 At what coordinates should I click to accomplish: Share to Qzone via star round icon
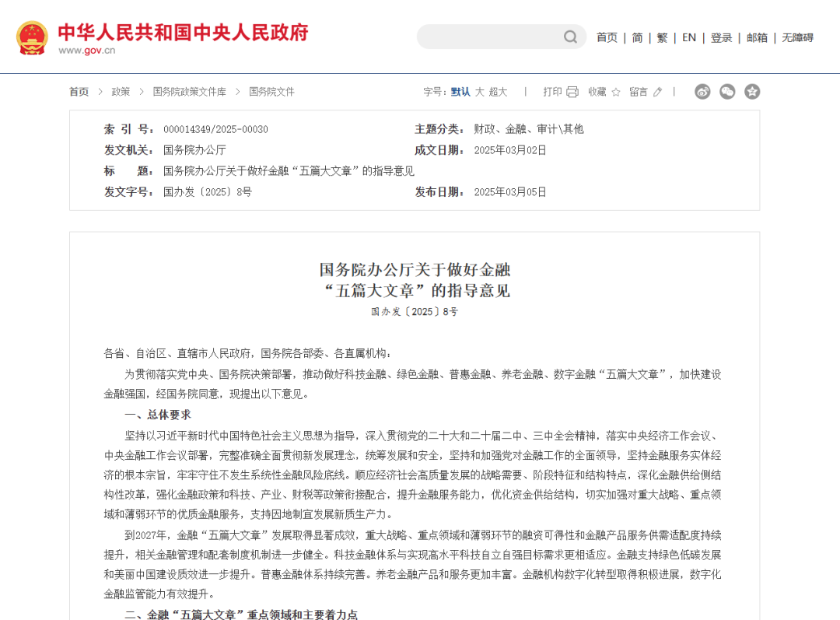point(752,92)
